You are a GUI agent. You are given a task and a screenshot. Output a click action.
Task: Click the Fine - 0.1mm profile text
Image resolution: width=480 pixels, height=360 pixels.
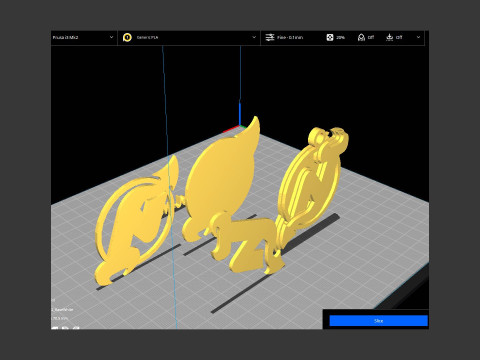click(290, 38)
